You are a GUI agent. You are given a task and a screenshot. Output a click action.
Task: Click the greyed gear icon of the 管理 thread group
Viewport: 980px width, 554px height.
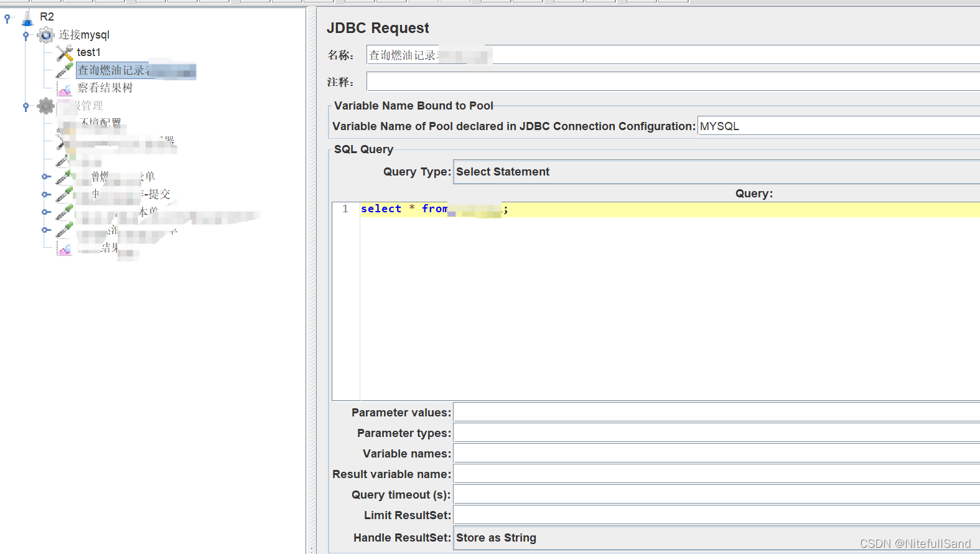(x=46, y=106)
